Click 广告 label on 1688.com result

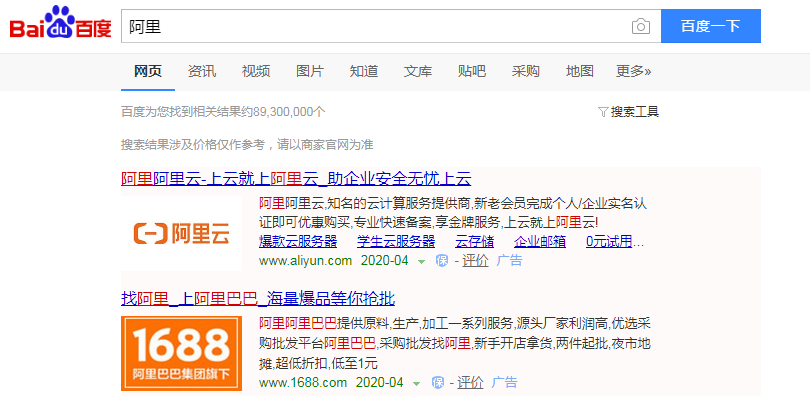coord(504,383)
